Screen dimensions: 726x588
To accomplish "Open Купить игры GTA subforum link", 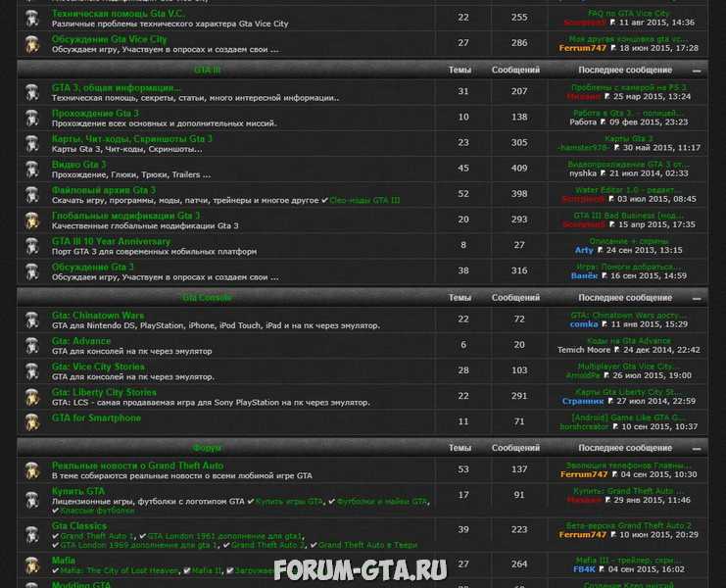I will pyautogui.click(x=289, y=502).
